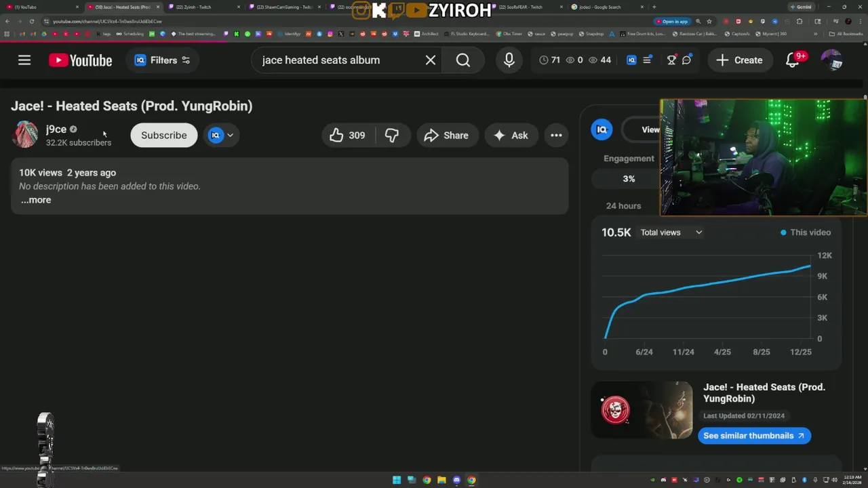
Task: Open the vidIQ clock stat showing 71
Action: coord(550,60)
